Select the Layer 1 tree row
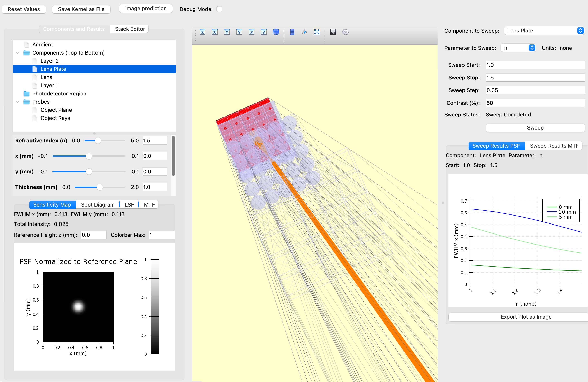Viewport: 588px width, 382px height. (x=94, y=85)
